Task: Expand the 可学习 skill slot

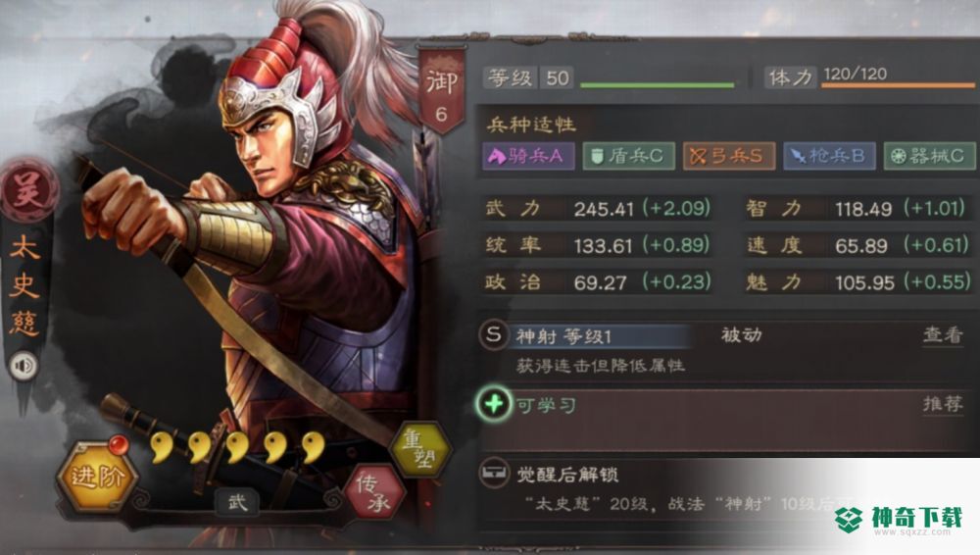Action: click(x=725, y=418)
